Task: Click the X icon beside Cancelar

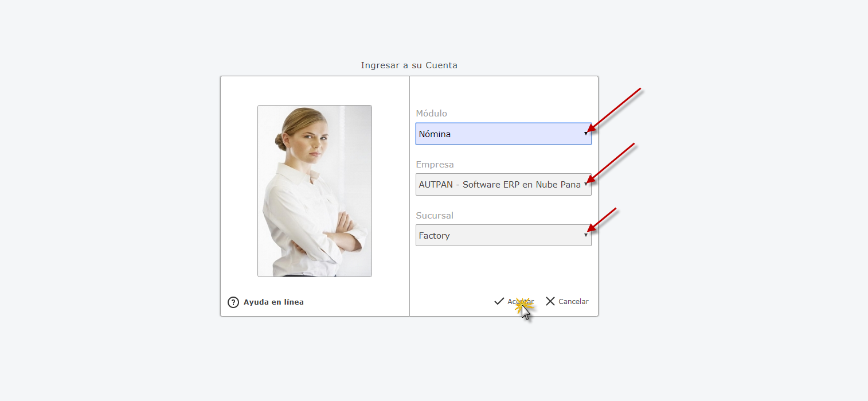Action: click(x=550, y=301)
